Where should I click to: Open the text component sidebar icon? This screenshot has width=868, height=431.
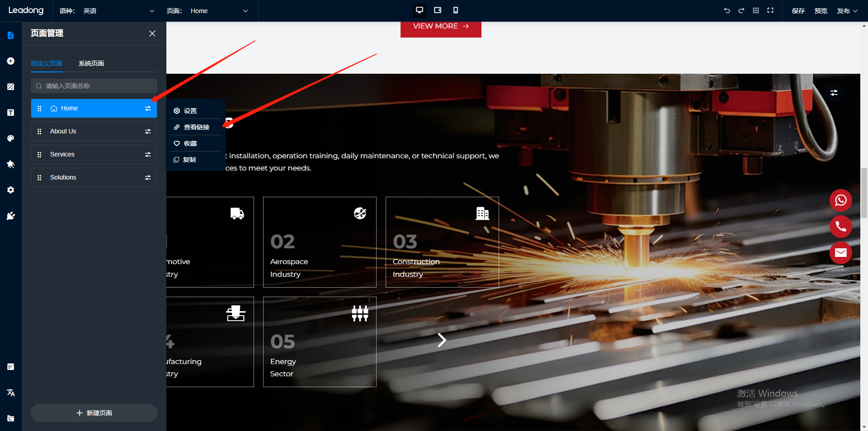coord(11,113)
